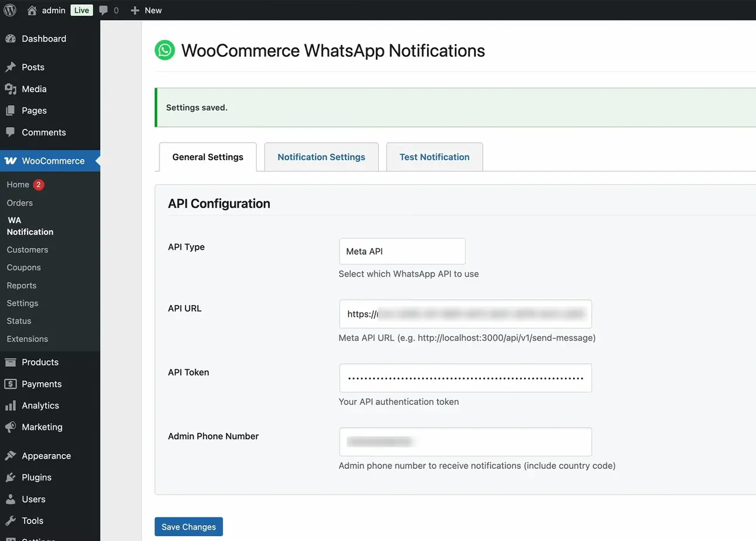
Task: Click the 'API Token' field label
Action: tap(189, 372)
